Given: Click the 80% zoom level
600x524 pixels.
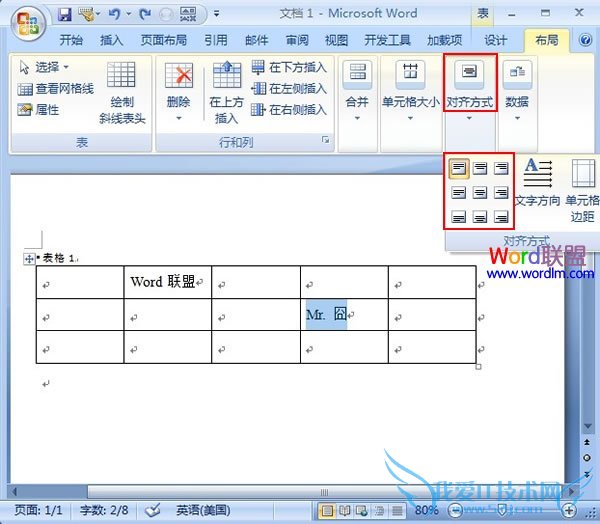Looking at the screenshot, I should [426, 510].
